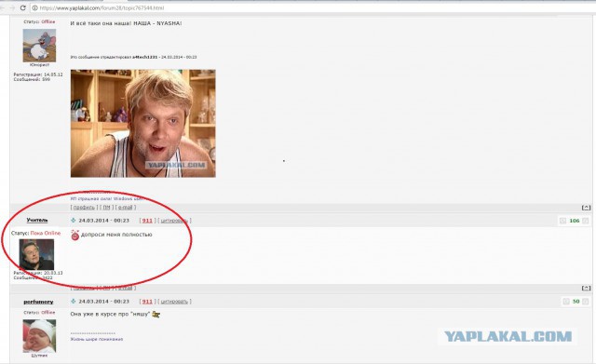Click the date in Учитель's post header

103,221
